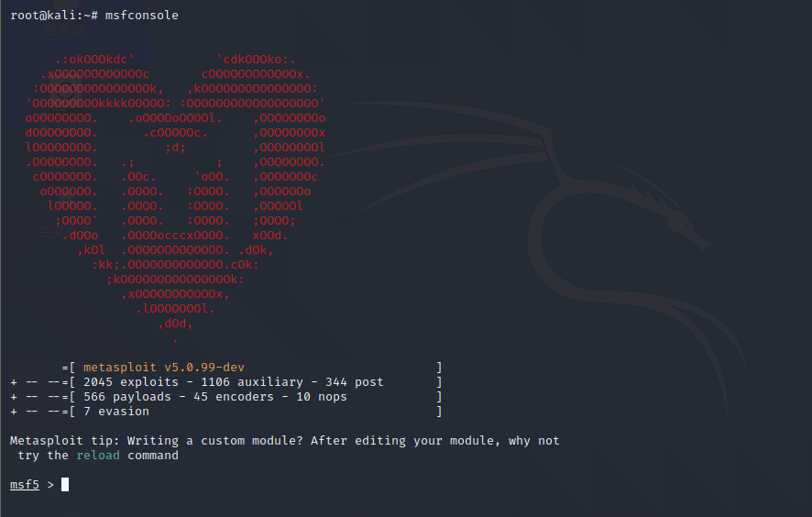812x517 pixels.
Task: Click the '1106 auxiliary' count text
Action: point(252,382)
